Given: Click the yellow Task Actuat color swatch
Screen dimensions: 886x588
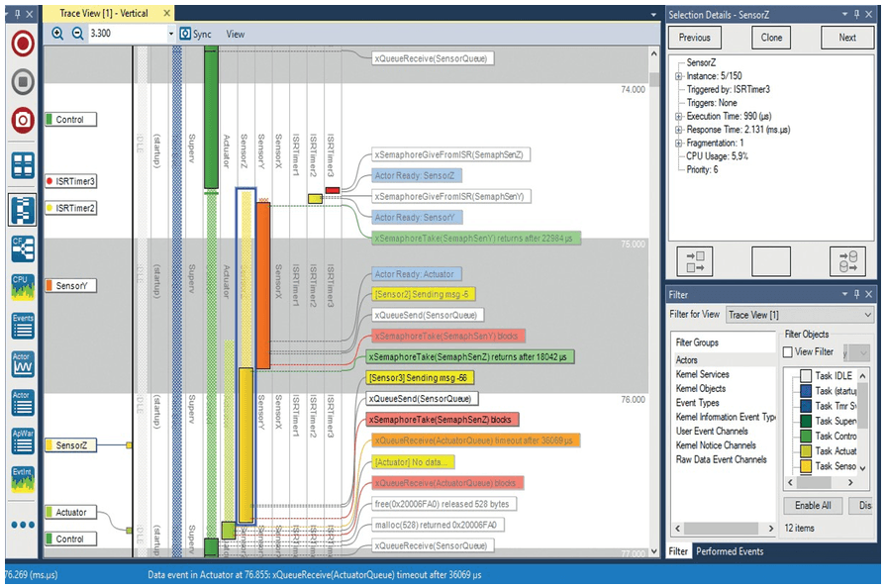Looking at the screenshot, I should [x=806, y=451].
